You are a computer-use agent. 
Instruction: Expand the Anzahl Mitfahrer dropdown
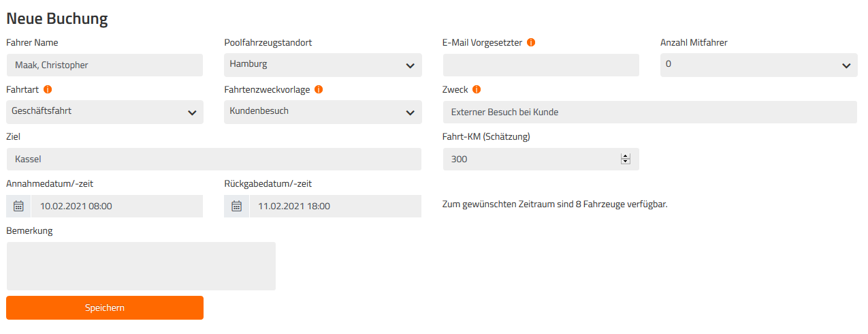tap(758, 65)
